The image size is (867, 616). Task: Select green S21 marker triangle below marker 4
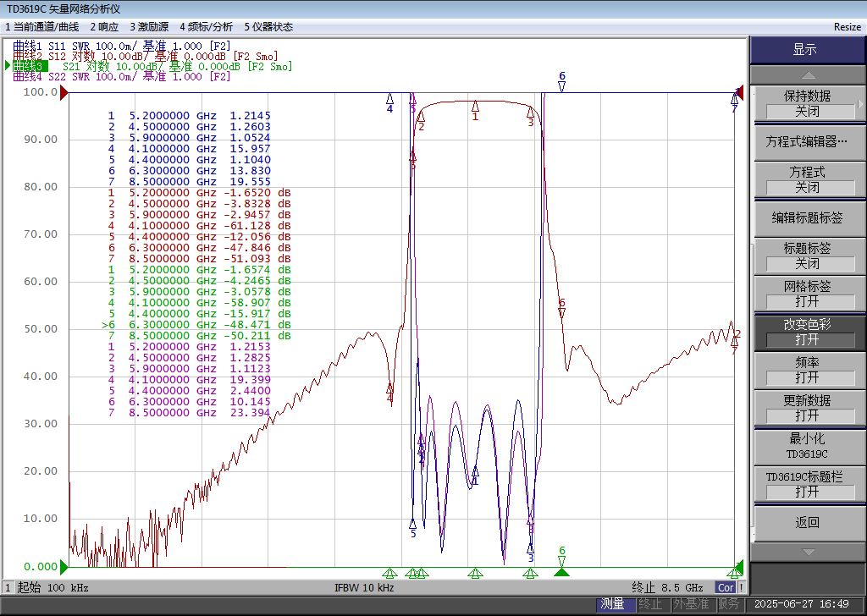[x=389, y=572]
